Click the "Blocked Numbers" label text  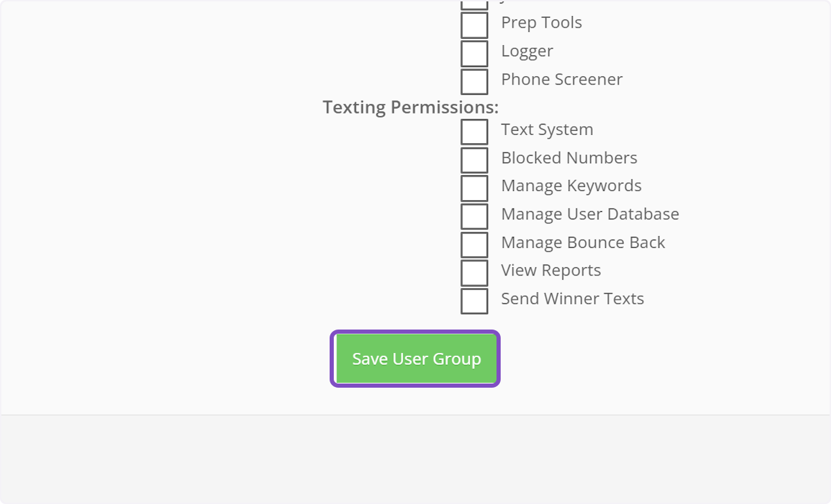(569, 158)
